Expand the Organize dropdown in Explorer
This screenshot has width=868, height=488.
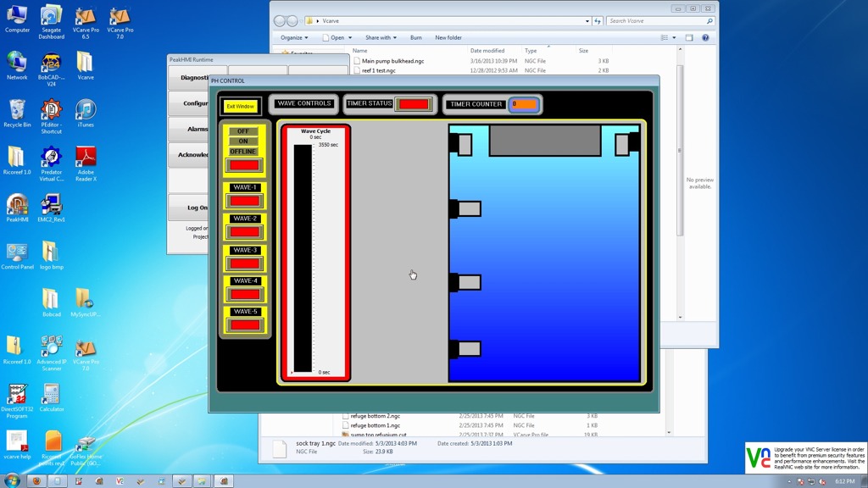293,38
